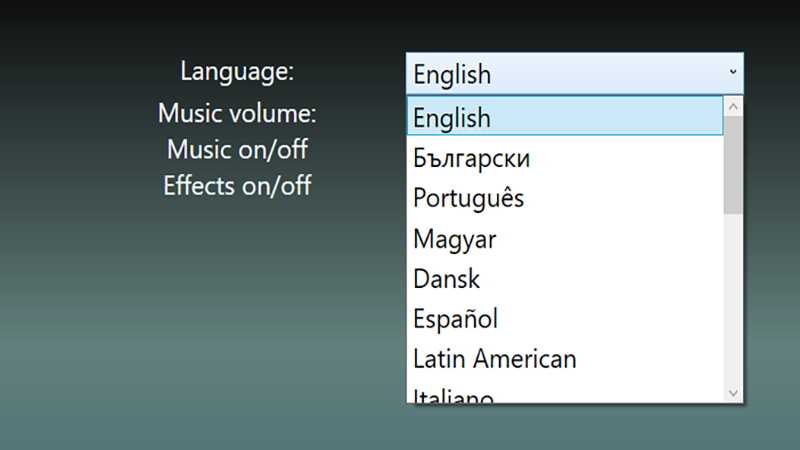
Task: Click the language list scroll-up arrow
Action: (733, 105)
